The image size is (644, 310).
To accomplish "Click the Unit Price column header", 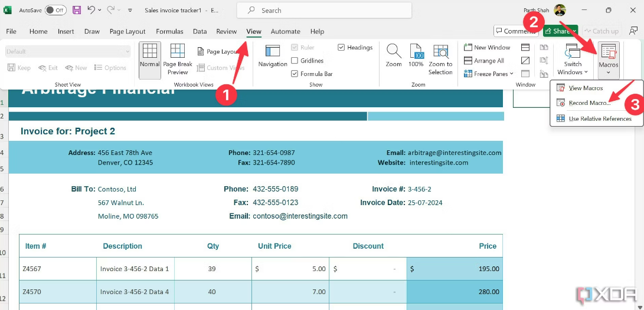I will [274, 246].
